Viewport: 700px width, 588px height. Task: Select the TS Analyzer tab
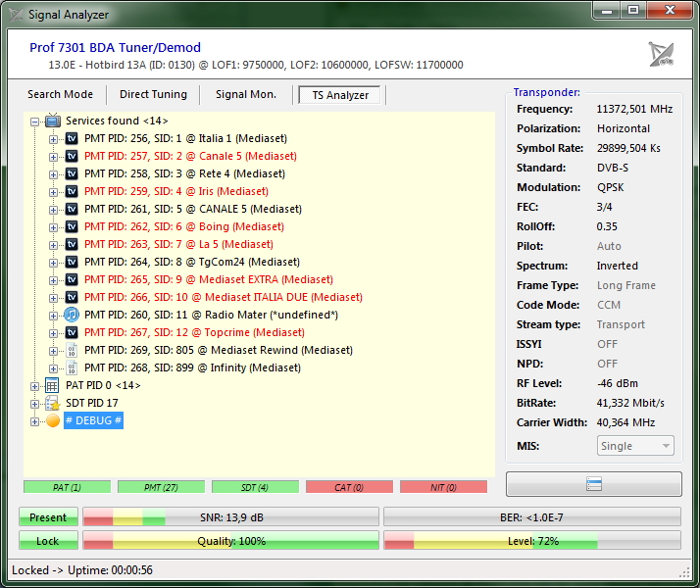coord(340,95)
